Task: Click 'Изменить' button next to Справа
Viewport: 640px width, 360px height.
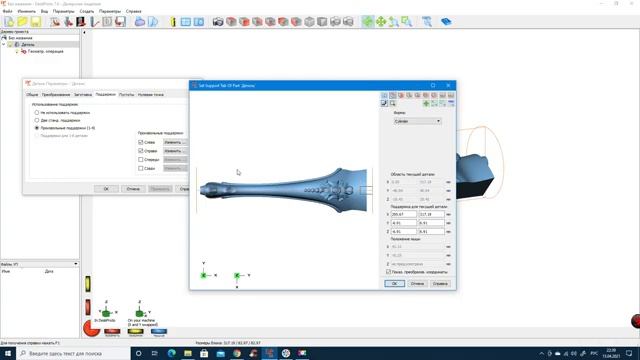Action: pos(175,151)
